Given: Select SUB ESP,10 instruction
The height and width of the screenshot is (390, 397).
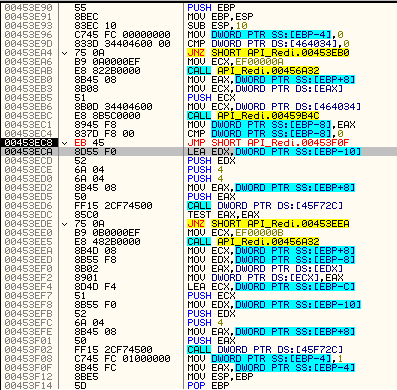Looking at the screenshot, I should click(217, 25).
